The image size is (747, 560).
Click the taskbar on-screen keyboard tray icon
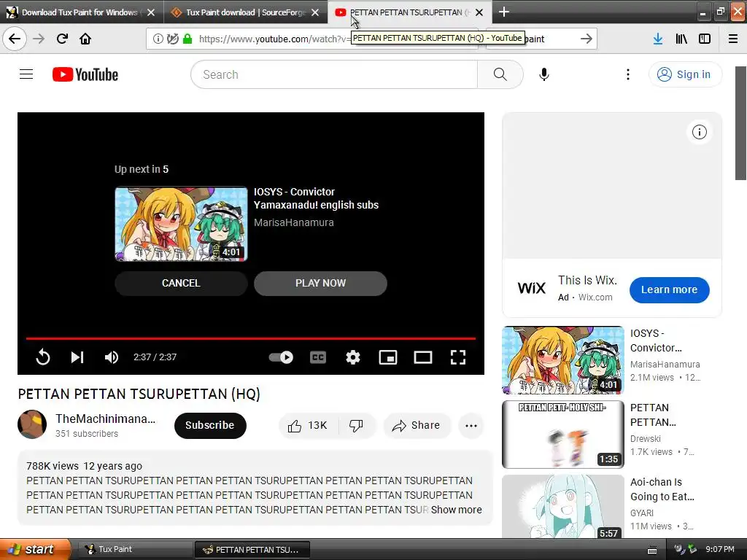[x=652, y=551]
